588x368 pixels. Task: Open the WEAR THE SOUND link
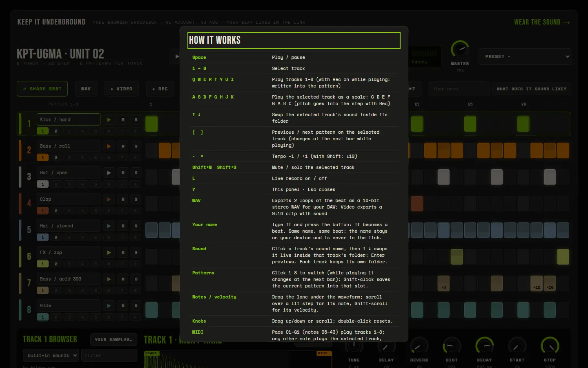[x=541, y=22]
